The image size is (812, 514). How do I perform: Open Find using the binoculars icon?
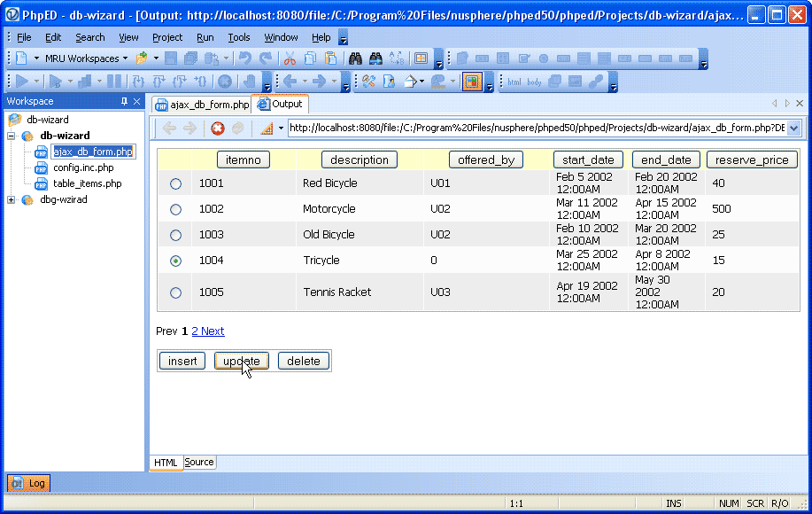tap(355, 58)
